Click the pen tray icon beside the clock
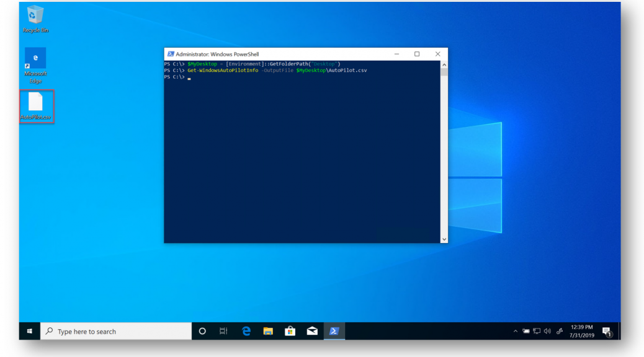The image size is (644, 357). point(560,331)
